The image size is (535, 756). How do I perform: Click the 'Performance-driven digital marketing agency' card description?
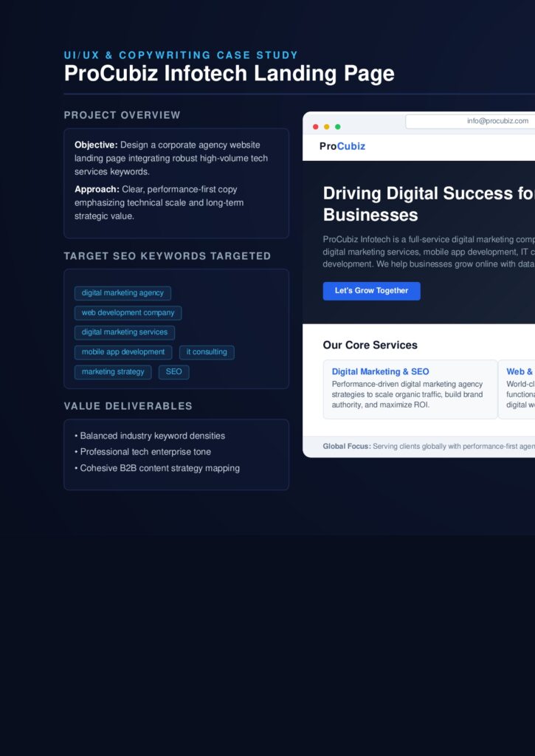coord(407,394)
